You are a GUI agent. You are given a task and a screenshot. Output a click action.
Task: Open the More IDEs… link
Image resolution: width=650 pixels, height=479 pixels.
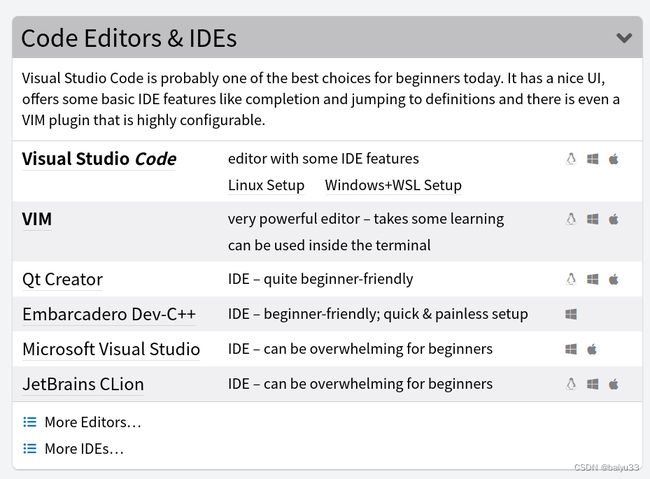pos(84,449)
